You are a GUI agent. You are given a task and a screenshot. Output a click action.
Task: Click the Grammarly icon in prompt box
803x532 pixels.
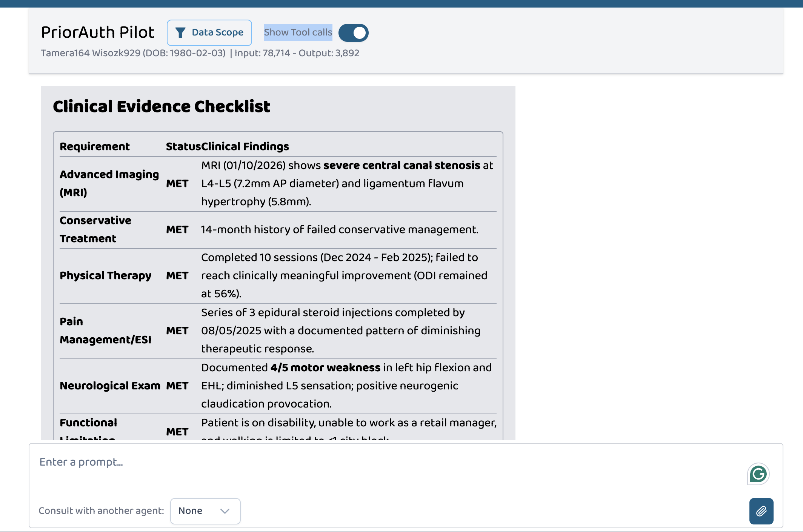(x=758, y=474)
